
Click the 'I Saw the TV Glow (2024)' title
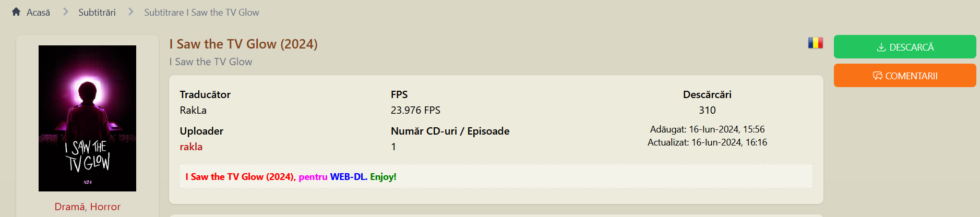243,44
